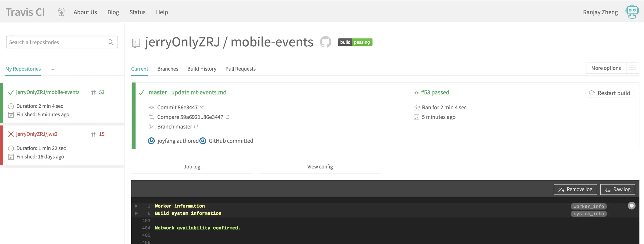Expand the Build system information fold

click(x=137, y=213)
